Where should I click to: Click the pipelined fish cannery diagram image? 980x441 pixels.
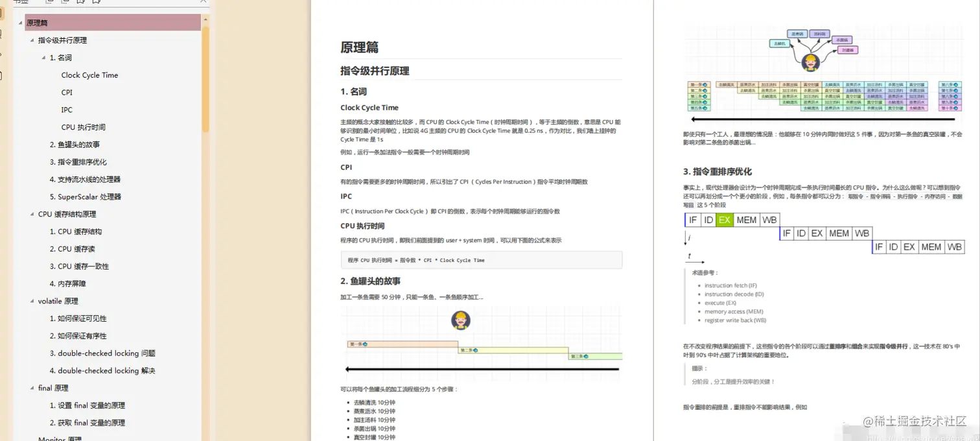pyautogui.click(x=822, y=73)
